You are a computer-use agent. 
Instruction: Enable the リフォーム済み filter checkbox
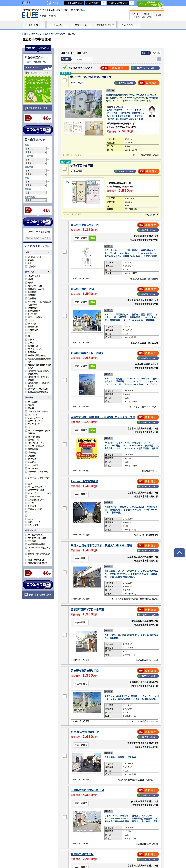click(26, 317)
